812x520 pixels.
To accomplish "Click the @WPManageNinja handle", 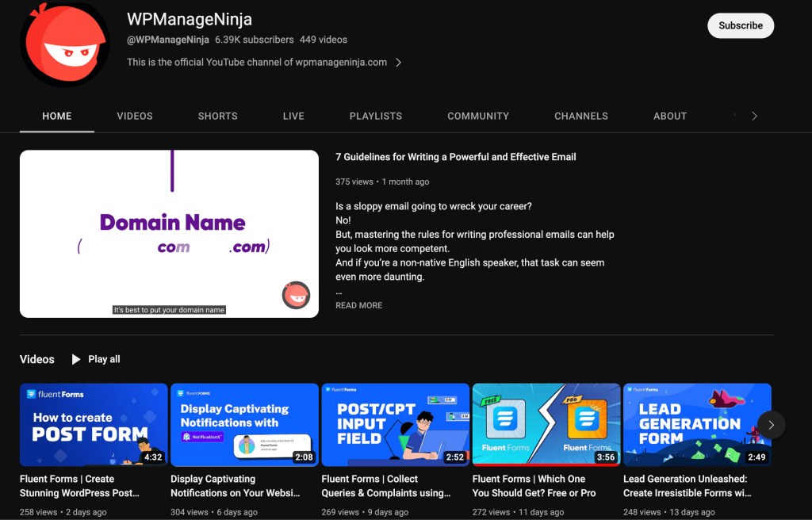I will coord(168,40).
